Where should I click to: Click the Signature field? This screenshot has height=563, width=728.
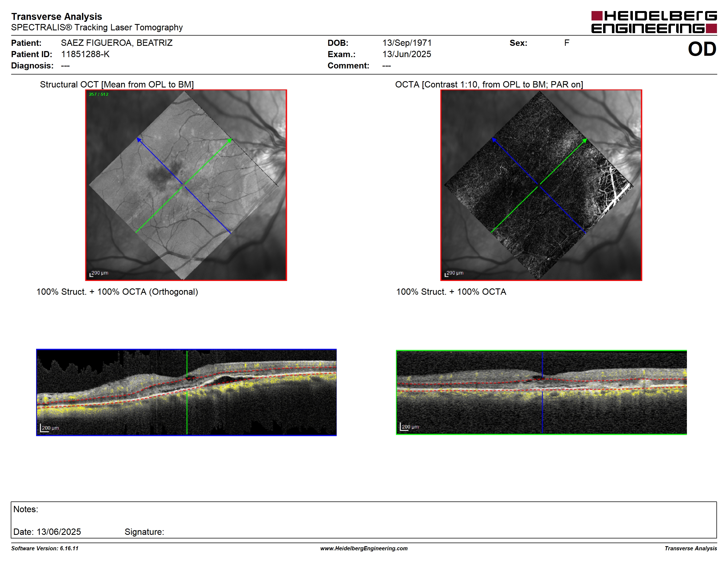(144, 532)
